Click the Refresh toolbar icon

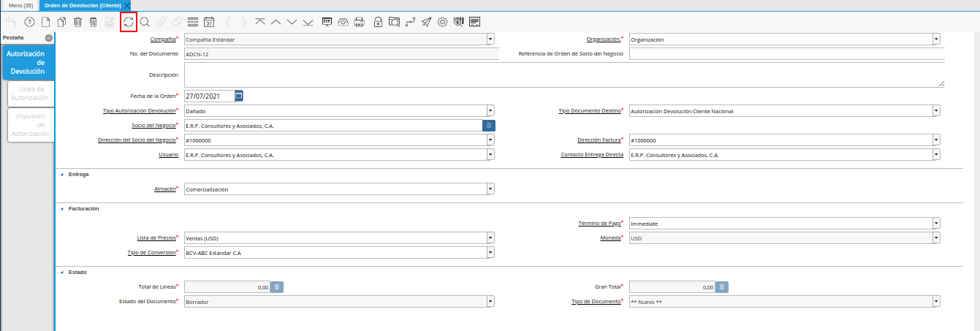(x=129, y=22)
